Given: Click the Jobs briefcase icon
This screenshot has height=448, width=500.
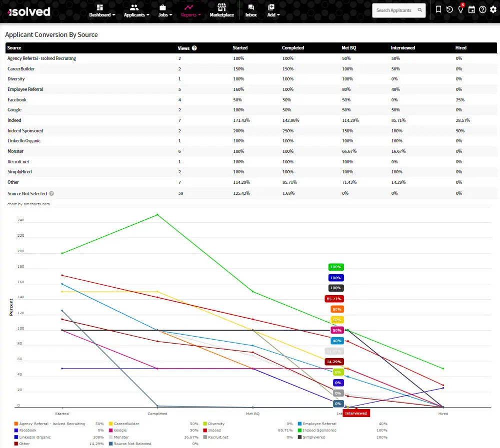Looking at the screenshot, I should (x=162, y=7).
